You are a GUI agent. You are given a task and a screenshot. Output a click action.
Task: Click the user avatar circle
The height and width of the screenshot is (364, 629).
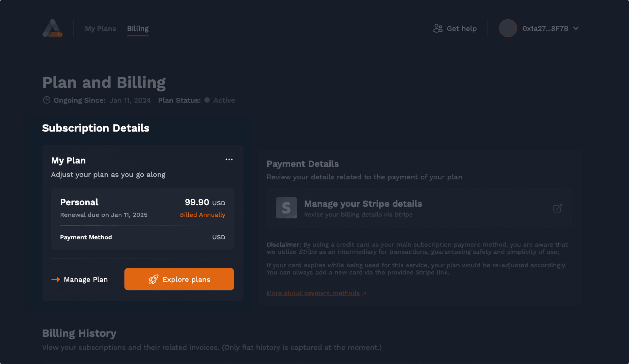(x=508, y=28)
